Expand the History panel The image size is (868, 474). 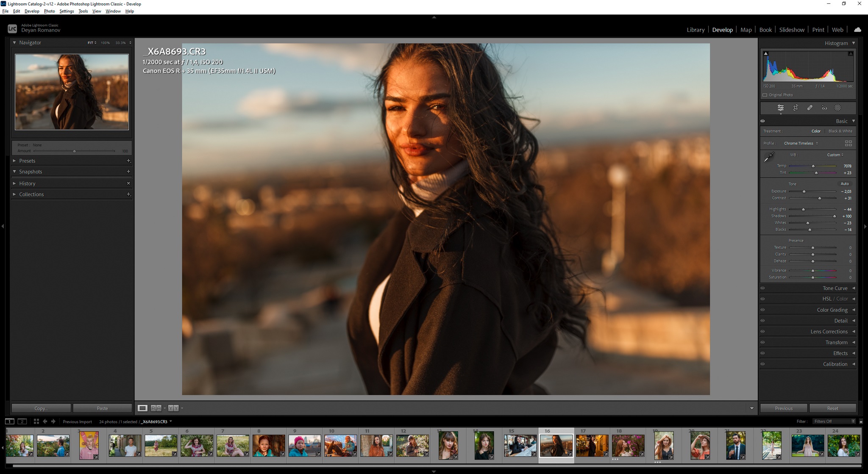point(27,183)
